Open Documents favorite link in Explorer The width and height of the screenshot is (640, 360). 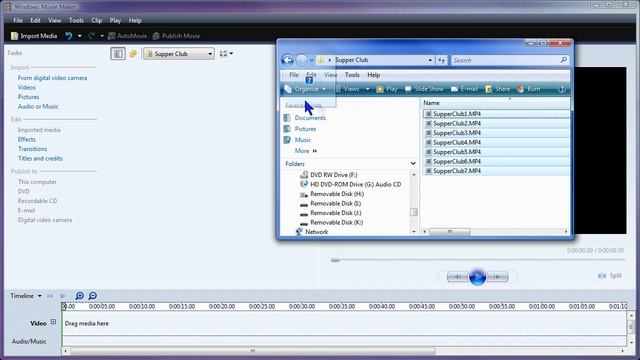pos(304,118)
